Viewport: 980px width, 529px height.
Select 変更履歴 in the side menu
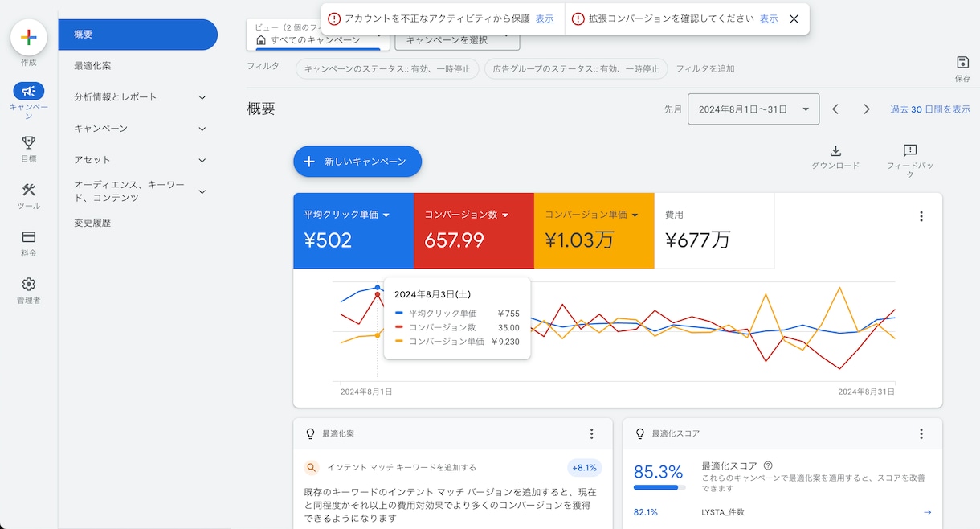click(92, 223)
